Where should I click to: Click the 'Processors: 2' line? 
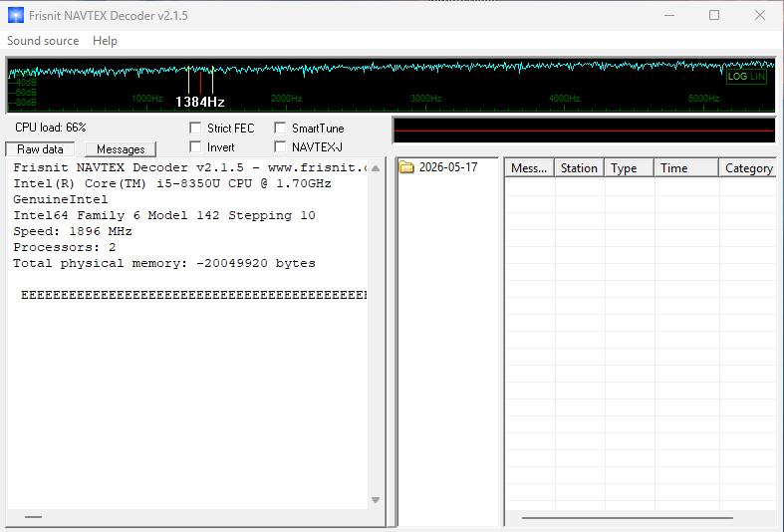(x=65, y=247)
